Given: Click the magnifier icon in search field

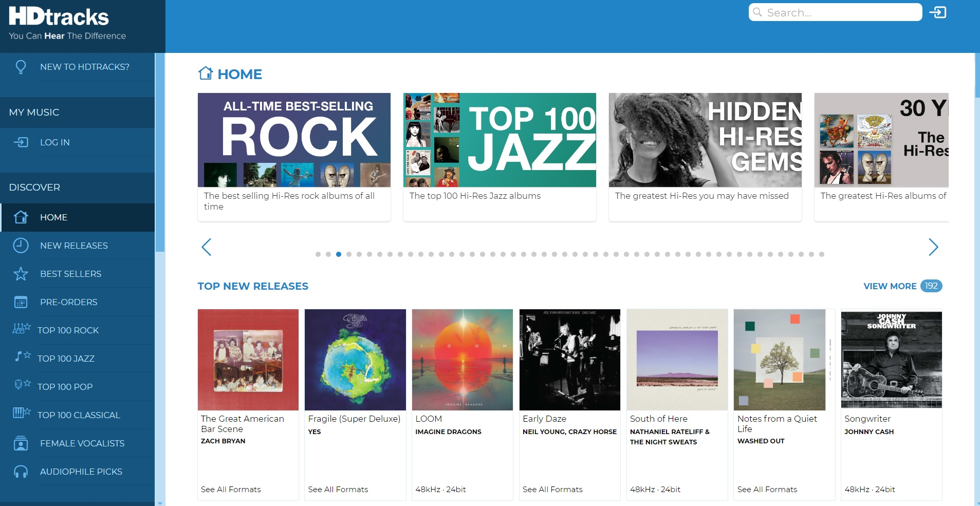Looking at the screenshot, I should [757, 12].
